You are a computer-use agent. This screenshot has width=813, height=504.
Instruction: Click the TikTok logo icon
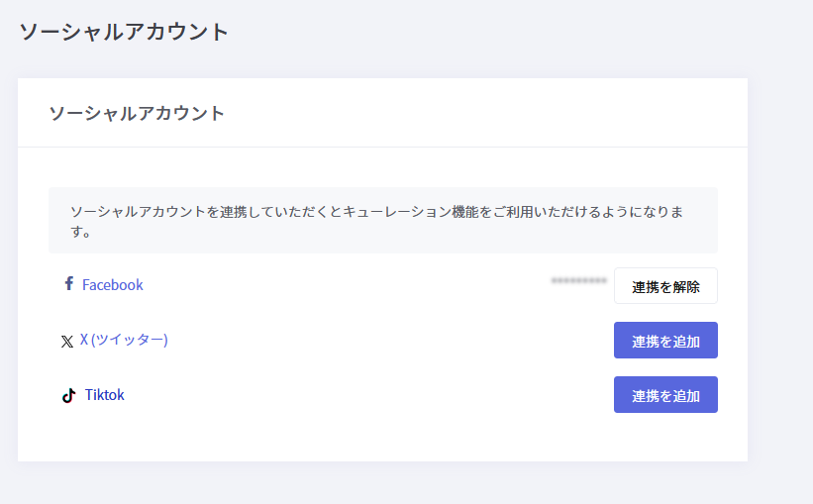pyautogui.click(x=68, y=395)
